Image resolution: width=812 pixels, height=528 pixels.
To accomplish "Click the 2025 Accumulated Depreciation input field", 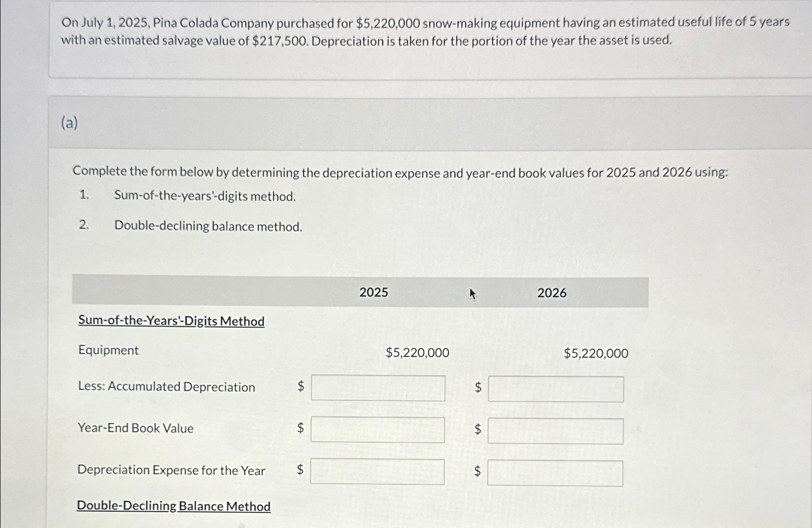I will (x=378, y=388).
